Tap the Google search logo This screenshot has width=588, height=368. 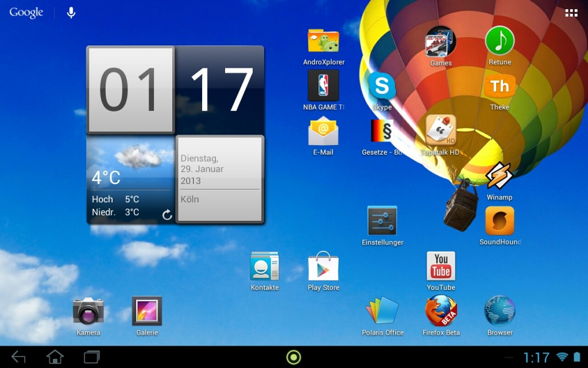[26, 13]
